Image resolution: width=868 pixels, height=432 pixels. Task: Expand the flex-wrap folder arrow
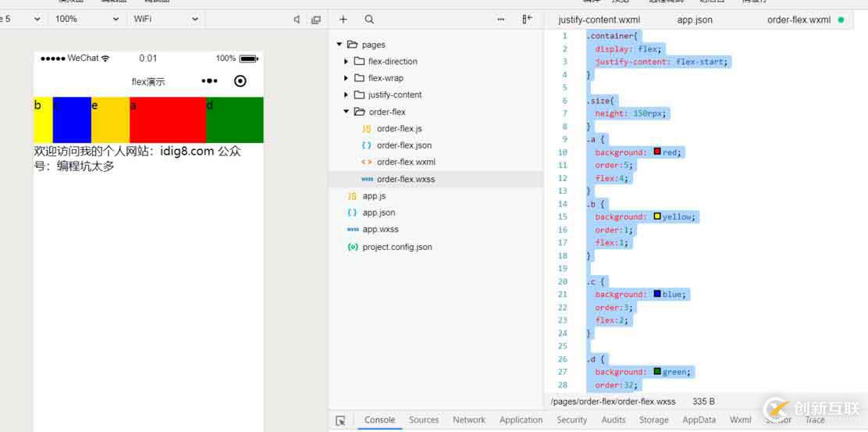pyautogui.click(x=347, y=78)
